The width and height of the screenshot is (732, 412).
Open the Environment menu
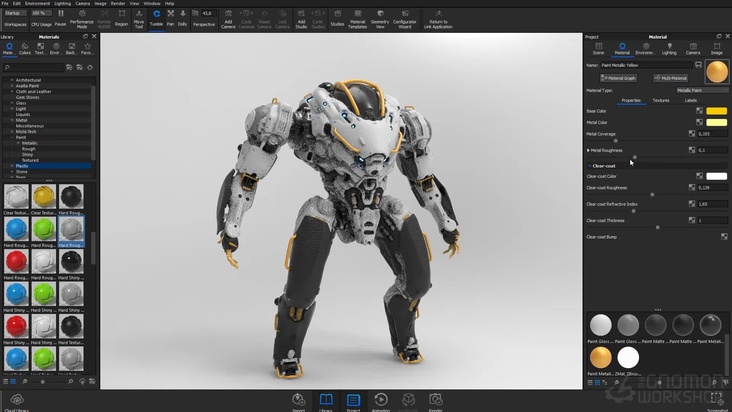(x=37, y=3)
